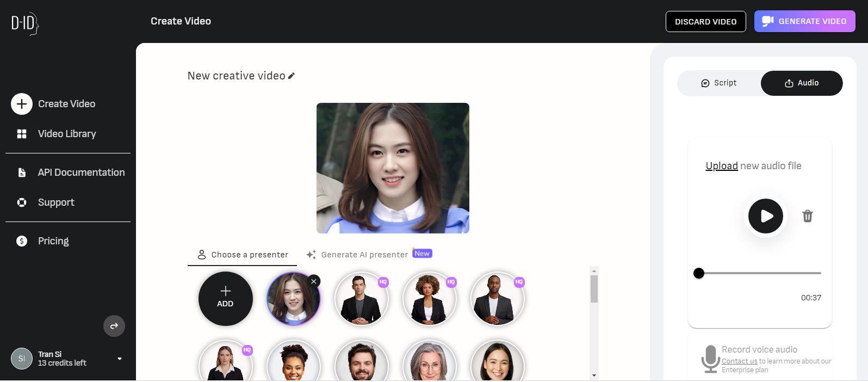Click the microphone record voice icon

pyautogui.click(x=710, y=359)
